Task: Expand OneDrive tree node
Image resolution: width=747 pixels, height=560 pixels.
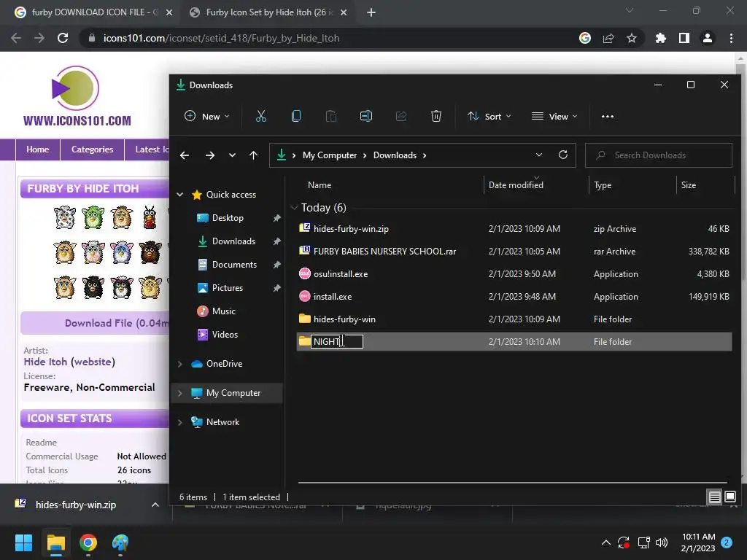Action: coord(180,364)
